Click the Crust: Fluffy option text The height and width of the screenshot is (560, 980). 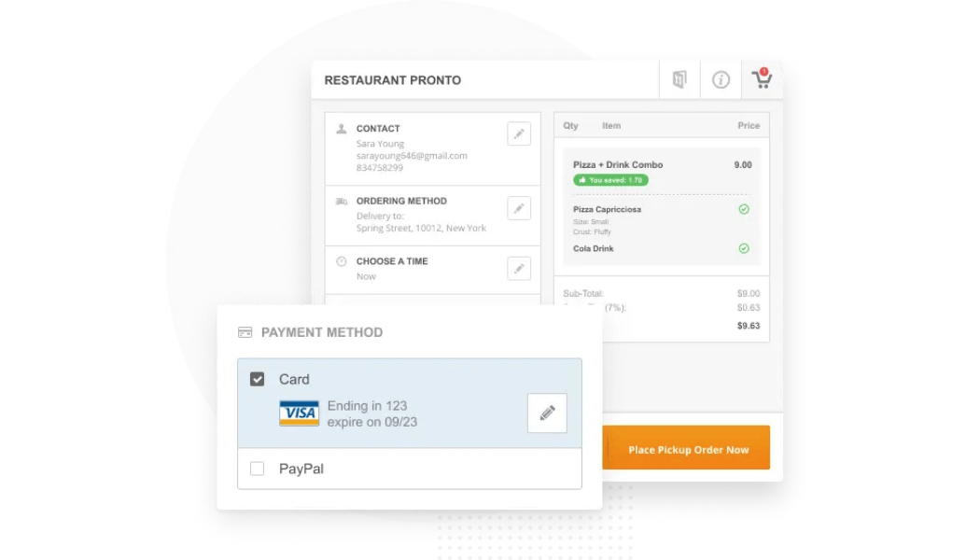pos(592,231)
